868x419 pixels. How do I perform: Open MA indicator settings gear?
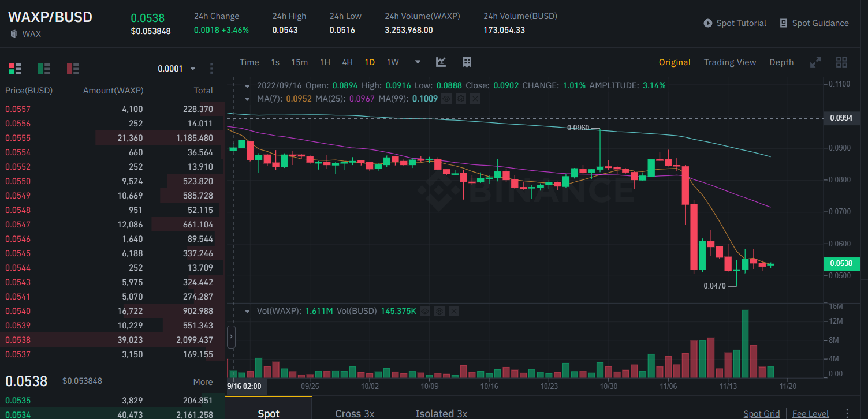click(x=461, y=99)
